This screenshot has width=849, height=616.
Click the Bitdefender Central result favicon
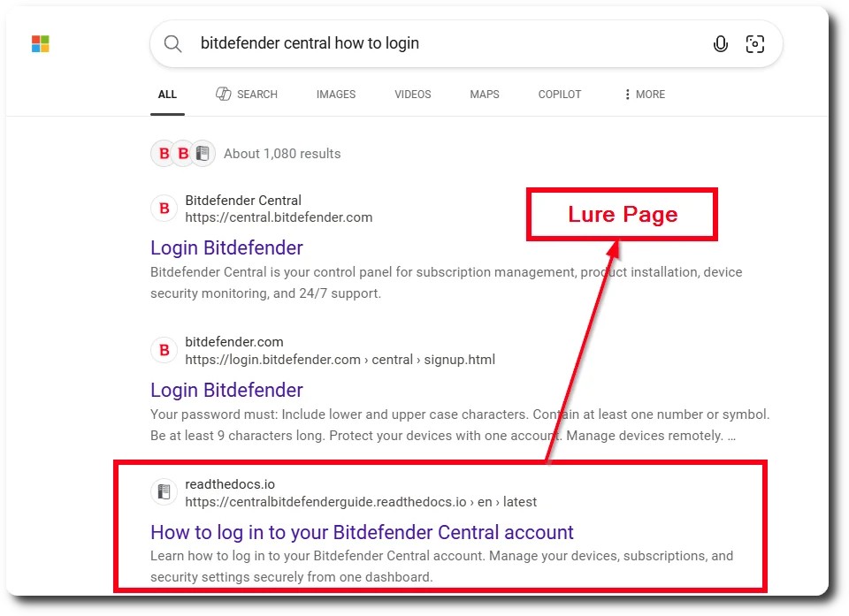coord(164,209)
